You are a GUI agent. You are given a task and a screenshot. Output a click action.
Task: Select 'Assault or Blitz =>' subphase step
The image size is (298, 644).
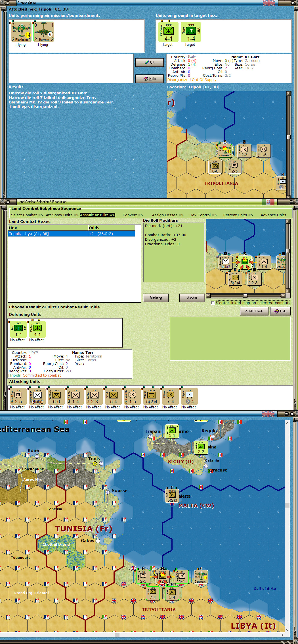tap(97, 215)
